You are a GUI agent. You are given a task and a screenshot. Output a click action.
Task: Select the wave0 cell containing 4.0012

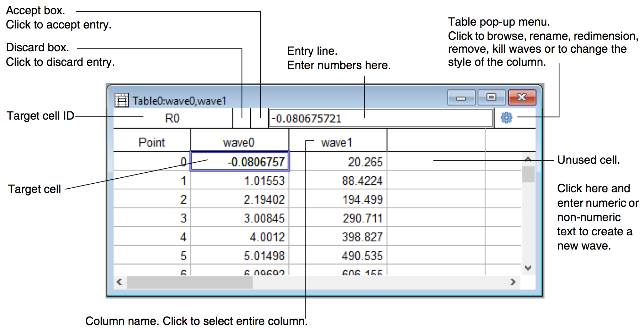240,237
